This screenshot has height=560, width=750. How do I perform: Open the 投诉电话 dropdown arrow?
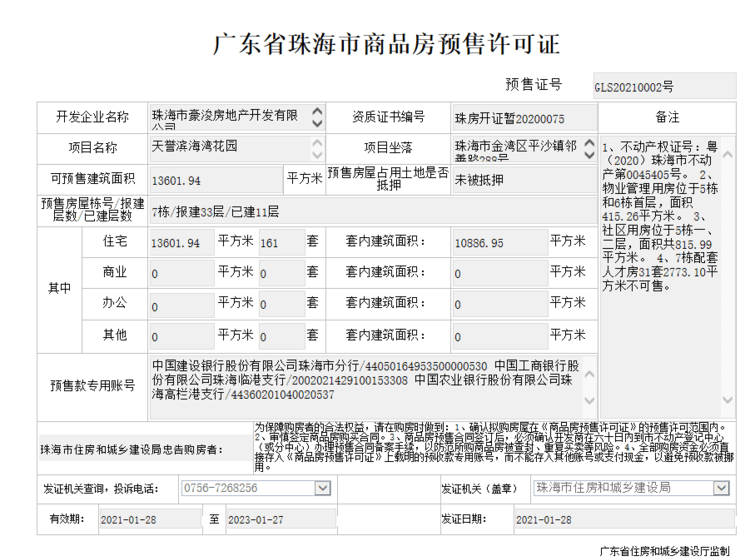coord(322,488)
